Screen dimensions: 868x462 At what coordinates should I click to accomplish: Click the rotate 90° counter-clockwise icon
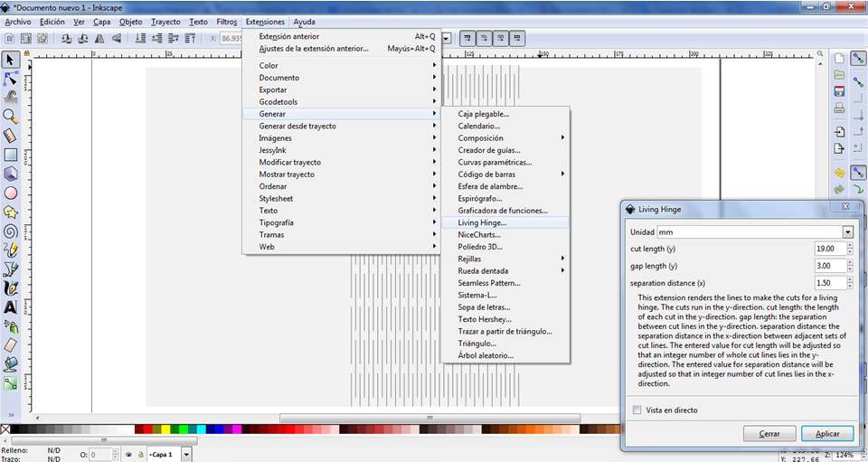click(x=66, y=38)
